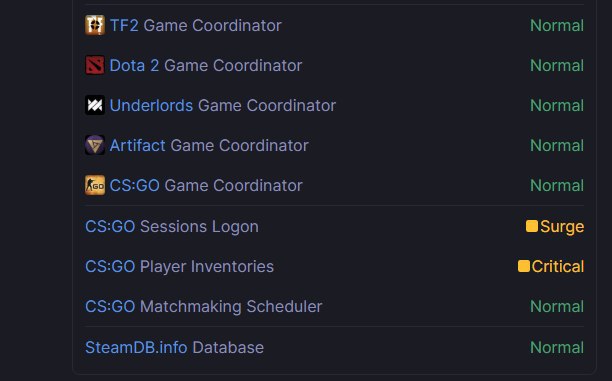
Task: Open the Artifact link
Action: [137, 146]
